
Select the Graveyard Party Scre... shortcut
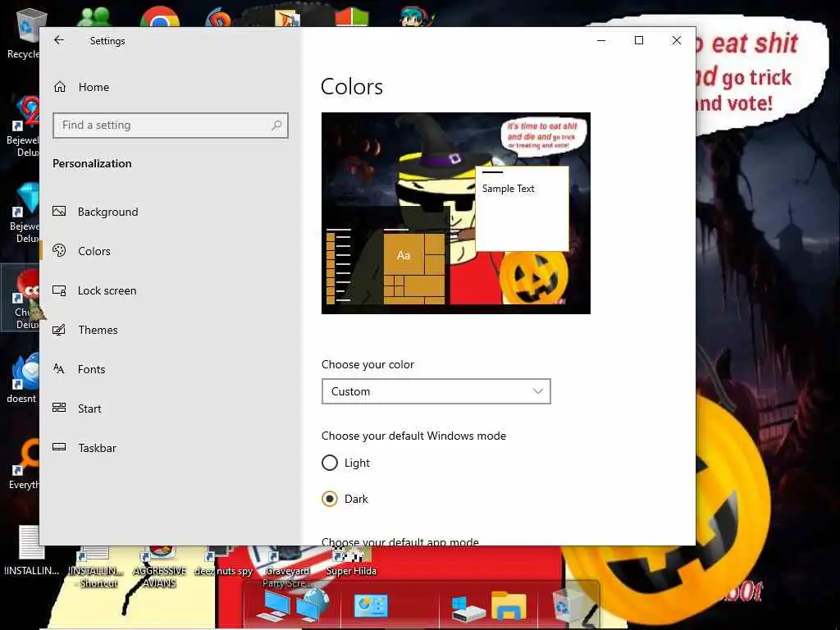pos(287,568)
